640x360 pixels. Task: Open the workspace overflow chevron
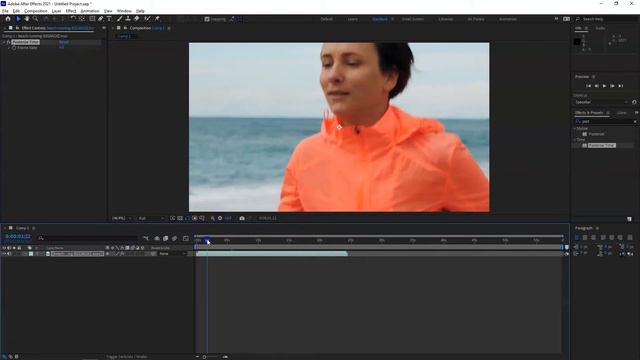(556, 19)
